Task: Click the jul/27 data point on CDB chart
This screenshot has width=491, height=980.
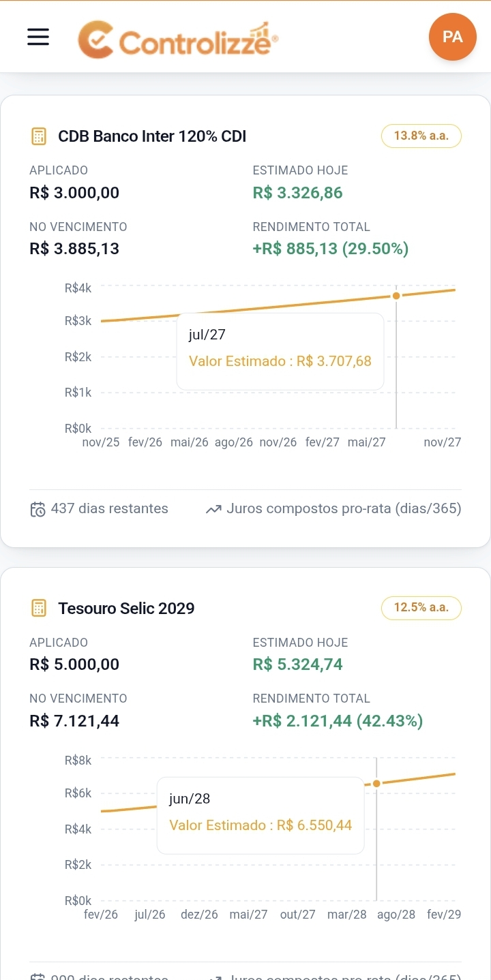Action: point(396,295)
